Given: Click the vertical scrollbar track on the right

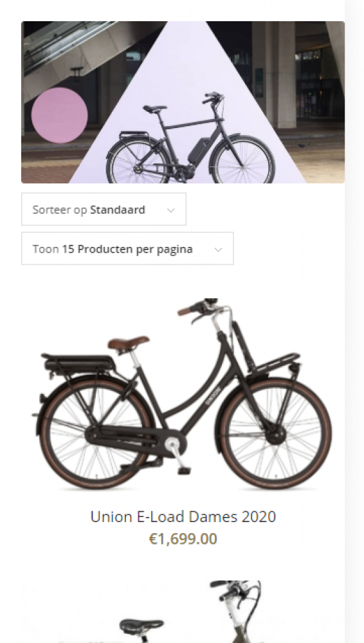Looking at the screenshot, I should (354, 321).
